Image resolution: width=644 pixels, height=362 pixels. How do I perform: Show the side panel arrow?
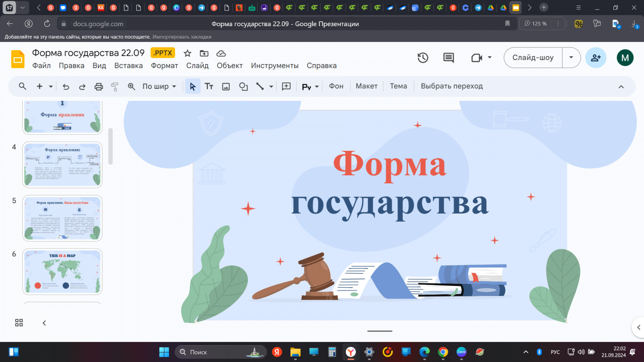coord(638,327)
